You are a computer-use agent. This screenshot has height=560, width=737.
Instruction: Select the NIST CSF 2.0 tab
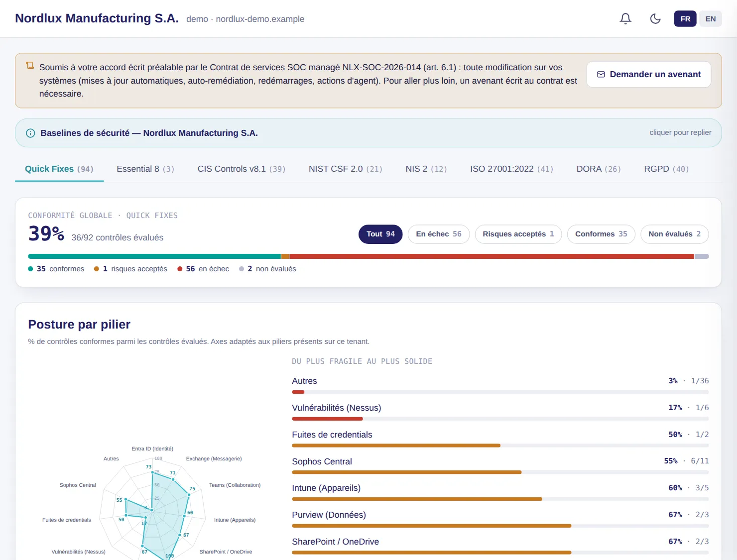pos(346,169)
